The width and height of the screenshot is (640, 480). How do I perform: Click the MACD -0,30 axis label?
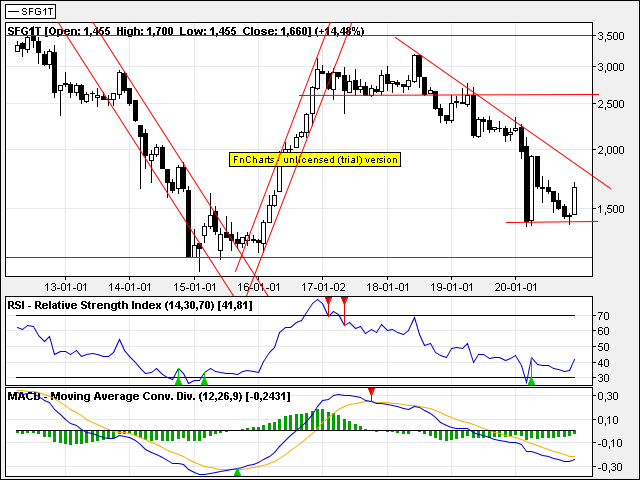pyautogui.click(x=608, y=467)
